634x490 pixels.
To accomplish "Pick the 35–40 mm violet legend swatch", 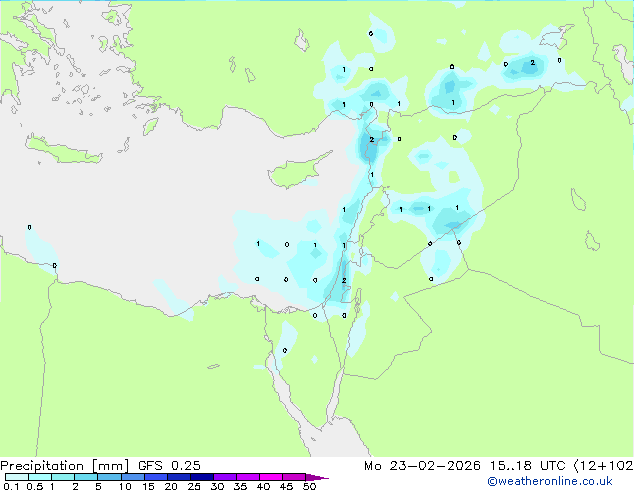I will (247, 477).
